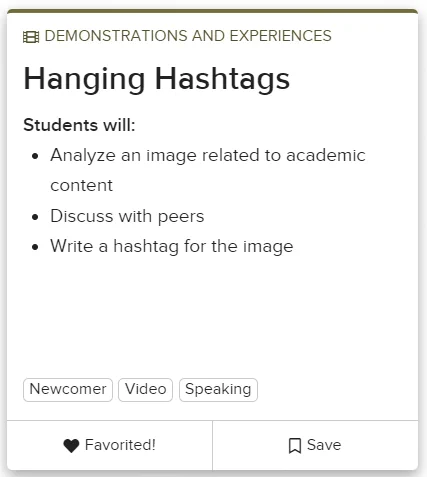Click the 'Discuss with peers' text
Viewport: 427px width, 477px height.
click(x=127, y=216)
